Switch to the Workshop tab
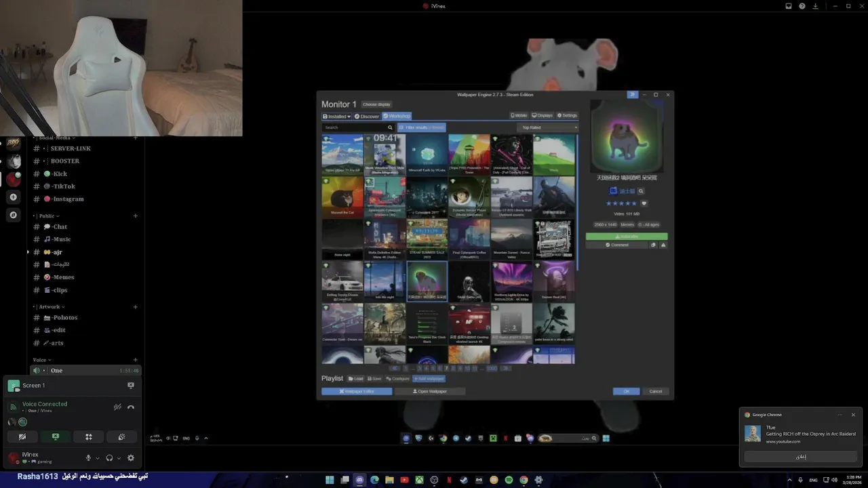Viewport: 868px width, 488px height. click(397, 117)
